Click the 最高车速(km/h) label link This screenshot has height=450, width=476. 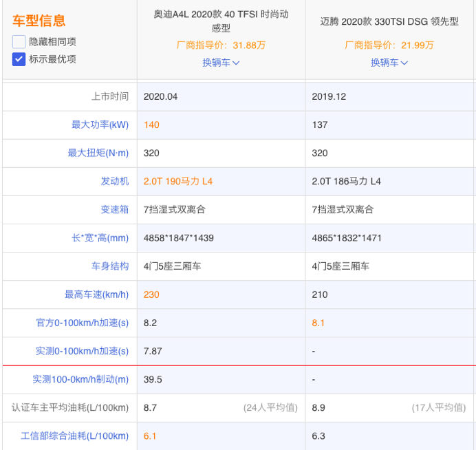[96, 294]
